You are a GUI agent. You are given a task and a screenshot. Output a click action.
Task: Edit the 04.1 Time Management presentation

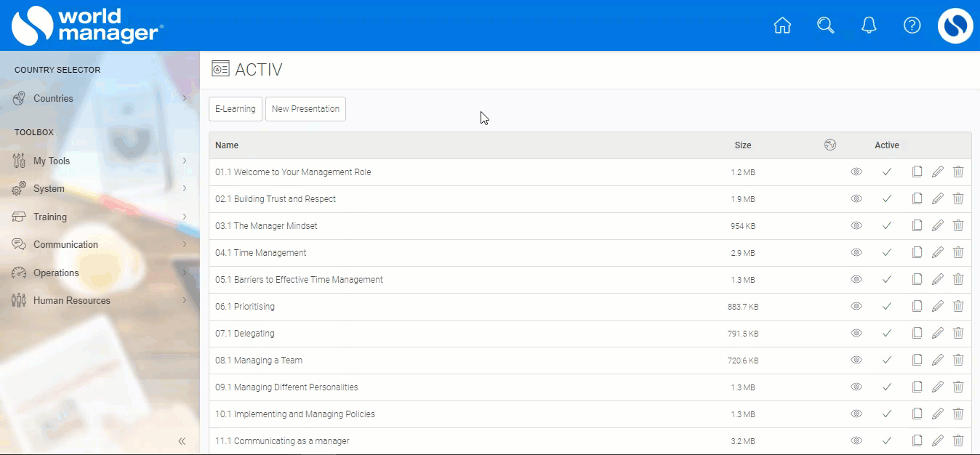click(x=938, y=253)
